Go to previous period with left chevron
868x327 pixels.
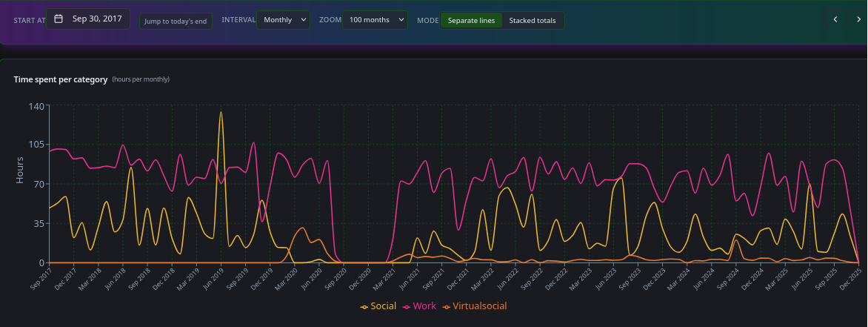pyautogui.click(x=835, y=20)
